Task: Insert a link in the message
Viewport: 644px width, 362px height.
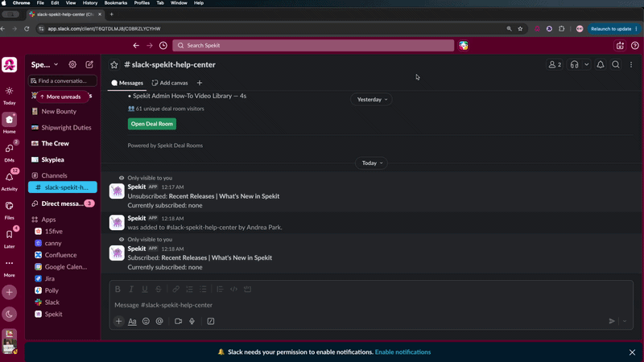Action: click(x=175, y=289)
